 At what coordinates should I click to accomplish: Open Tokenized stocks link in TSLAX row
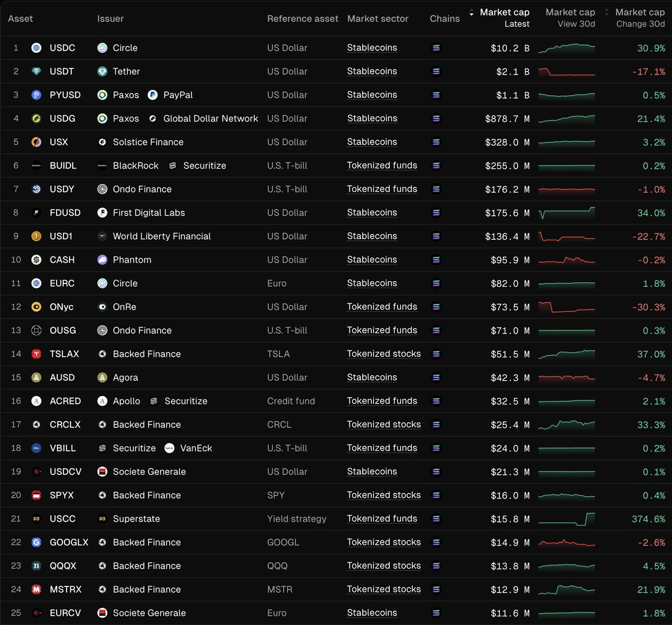click(384, 354)
